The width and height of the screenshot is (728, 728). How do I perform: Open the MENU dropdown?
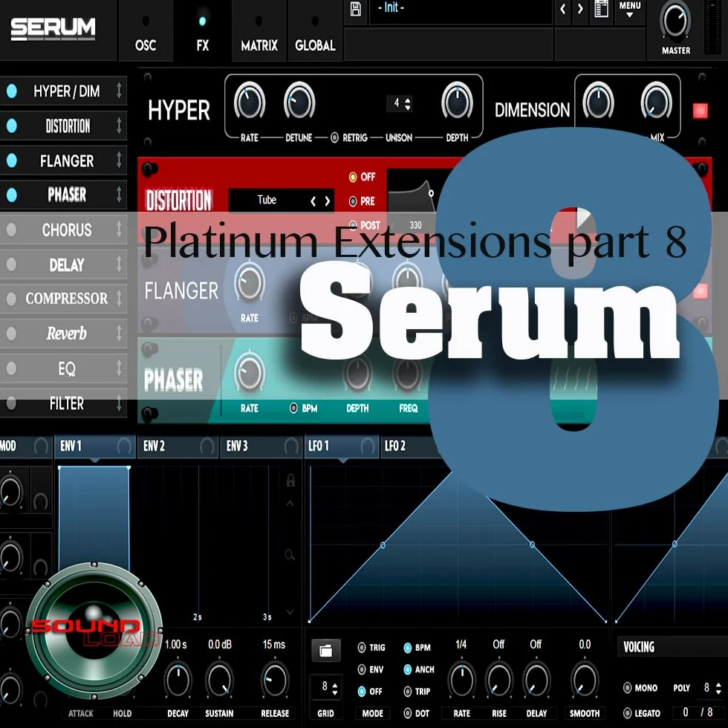point(630,9)
